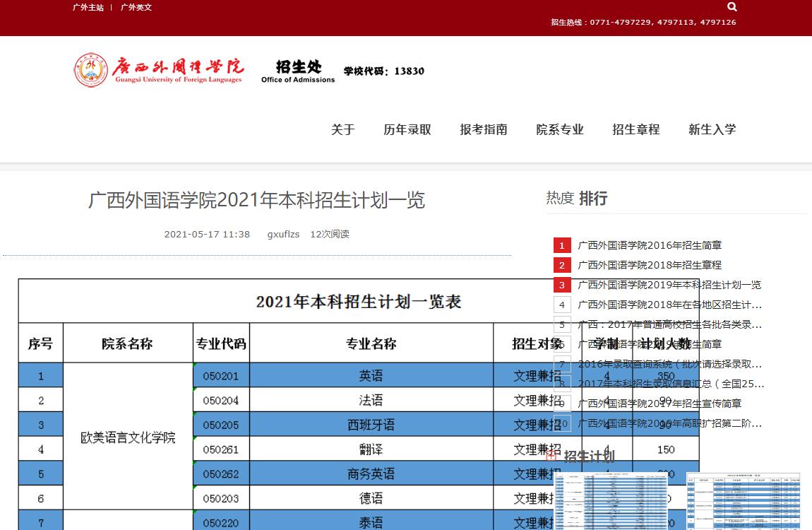812x530 pixels.
Task: Select 院系专业 in navigation
Action: pyautogui.click(x=560, y=129)
